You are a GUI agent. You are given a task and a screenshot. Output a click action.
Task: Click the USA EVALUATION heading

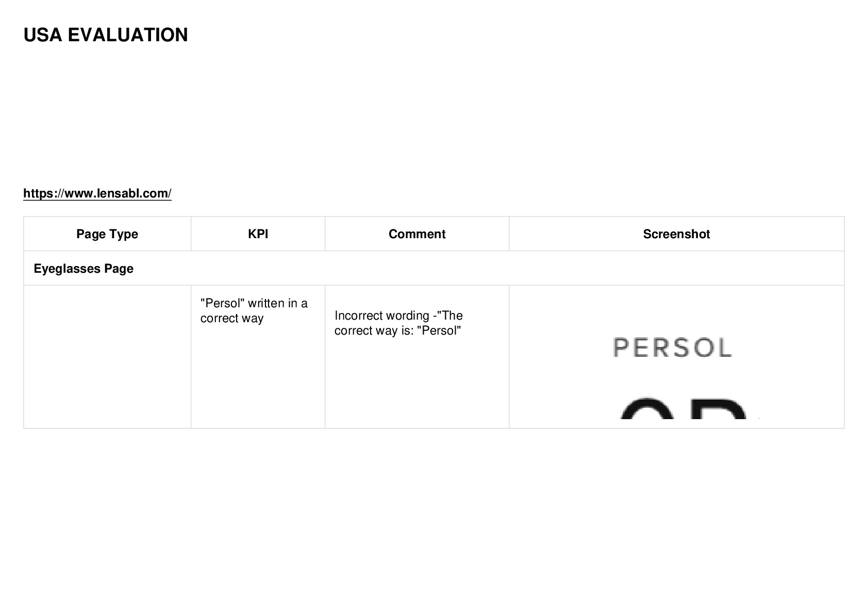click(x=106, y=35)
